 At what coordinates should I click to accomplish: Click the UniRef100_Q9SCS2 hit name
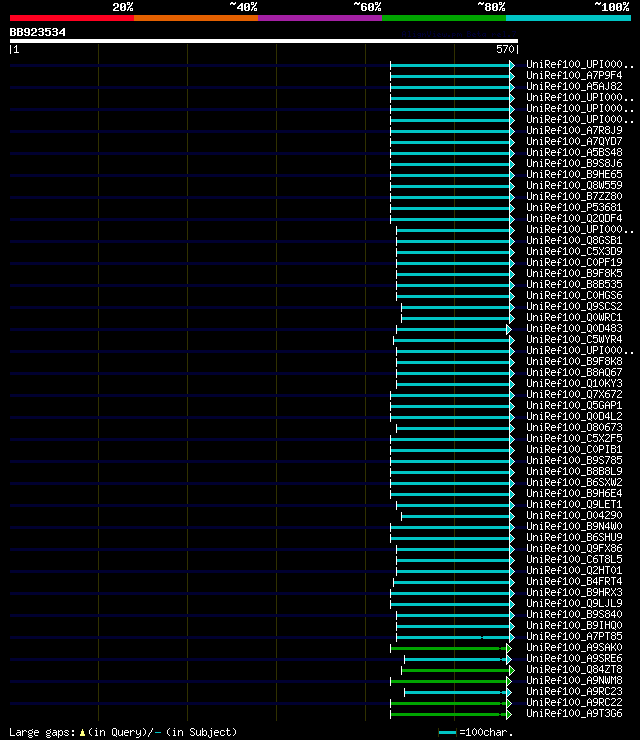point(574,307)
